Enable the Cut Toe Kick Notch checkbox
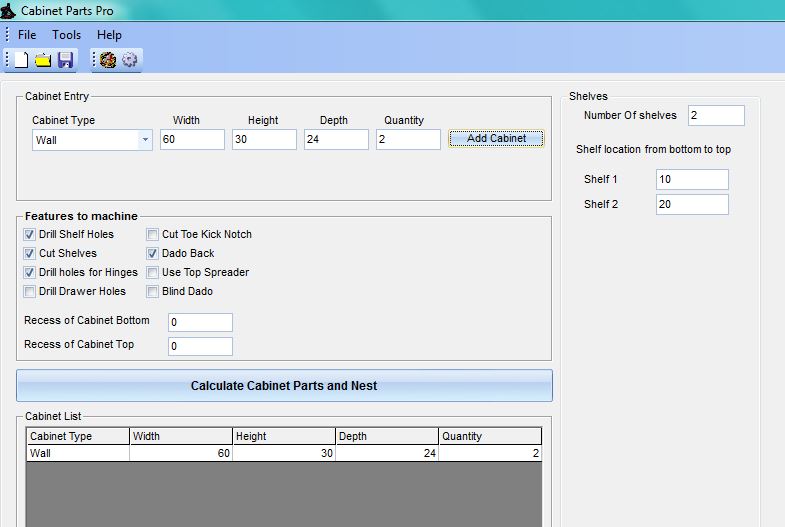This screenshot has width=785, height=527. [x=153, y=235]
